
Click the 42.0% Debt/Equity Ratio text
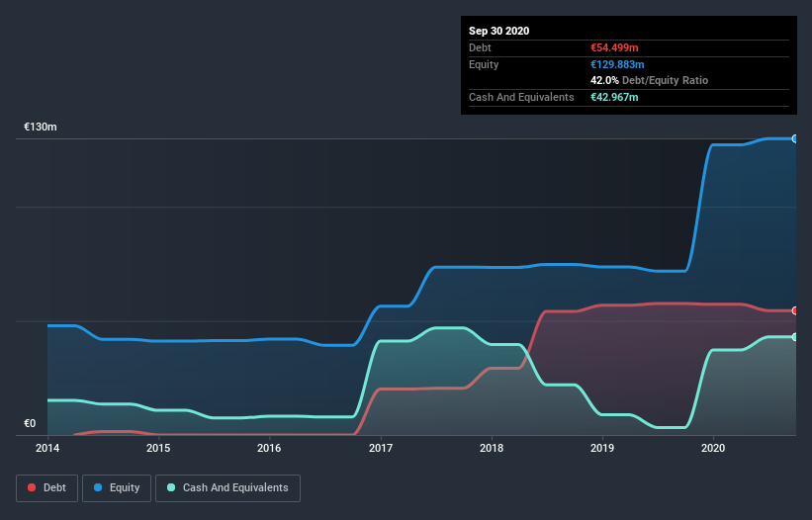[x=650, y=80]
